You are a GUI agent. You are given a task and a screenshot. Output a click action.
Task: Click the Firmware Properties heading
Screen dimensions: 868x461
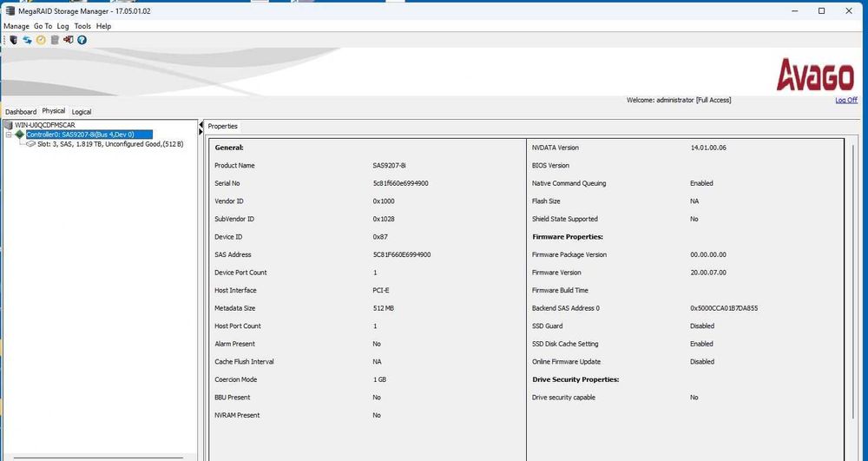coord(568,237)
